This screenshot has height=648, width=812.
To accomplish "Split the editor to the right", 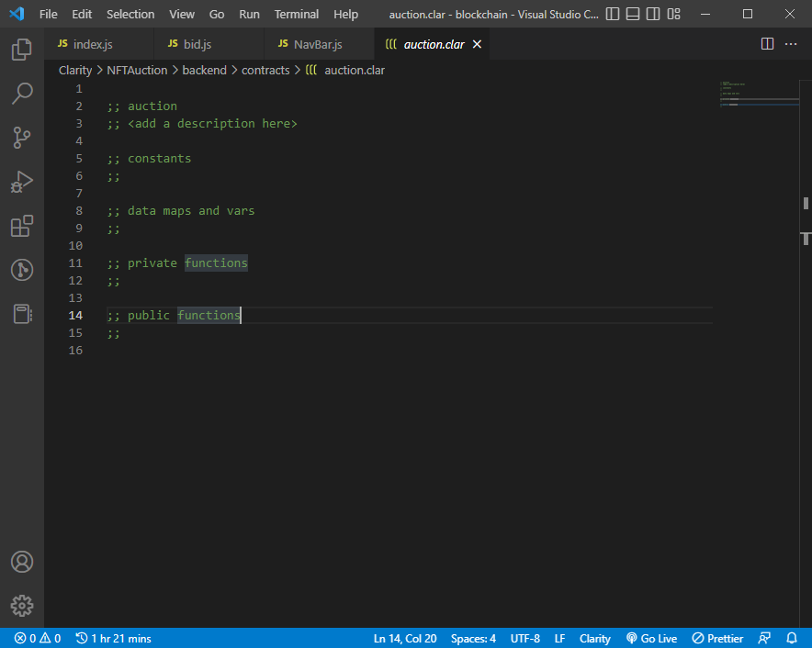I will (768, 44).
